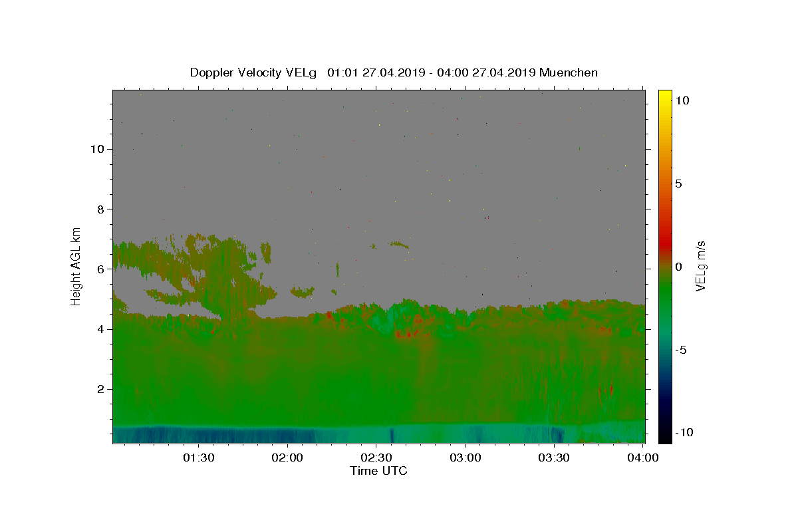
Task: Click the end timestamp '04:00 27.04.2019'
Action: click(487, 72)
